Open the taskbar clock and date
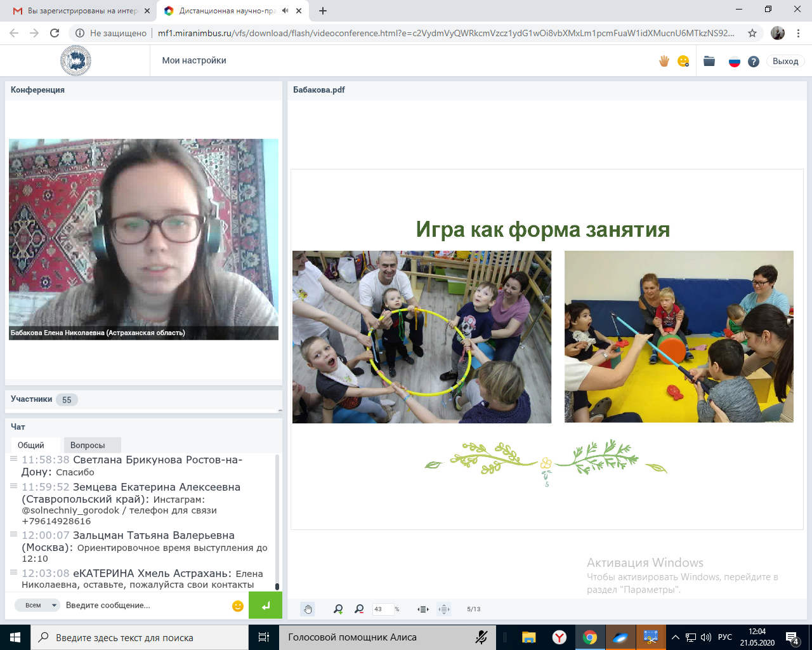The width and height of the screenshot is (812, 650). click(757, 637)
